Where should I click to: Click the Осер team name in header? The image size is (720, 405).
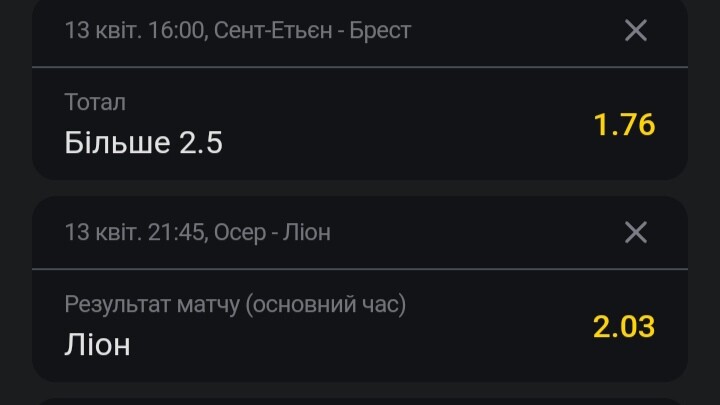click(240, 233)
